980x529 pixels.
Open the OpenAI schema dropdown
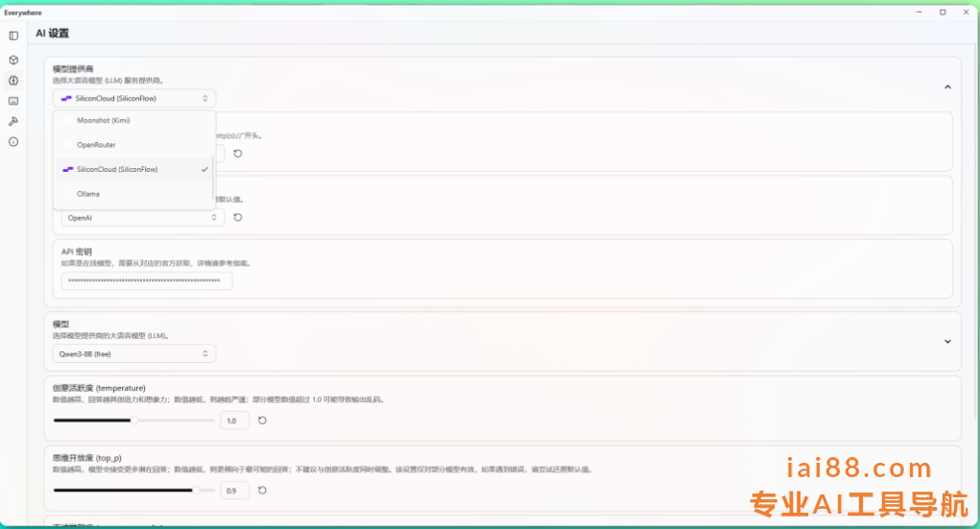[142, 218]
